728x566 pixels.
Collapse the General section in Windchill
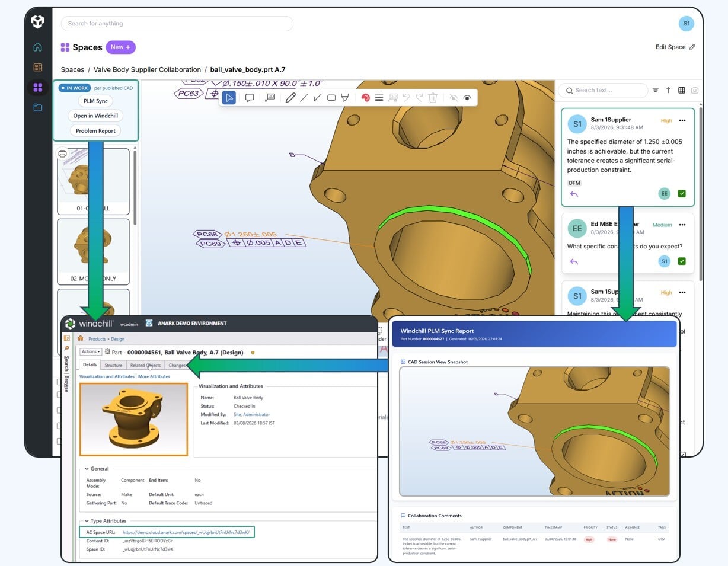[87, 469]
